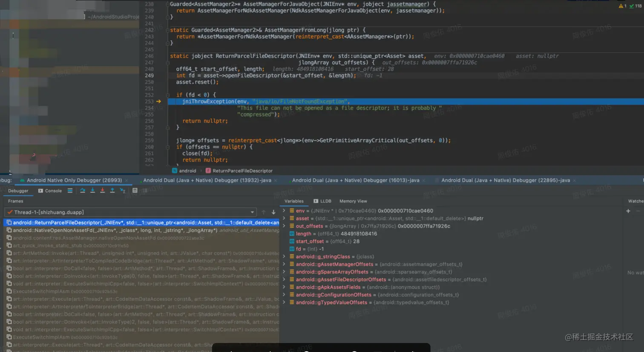The height and width of the screenshot is (352, 644).
Task: Expand the env variable node
Action: pyautogui.click(x=284, y=211)
